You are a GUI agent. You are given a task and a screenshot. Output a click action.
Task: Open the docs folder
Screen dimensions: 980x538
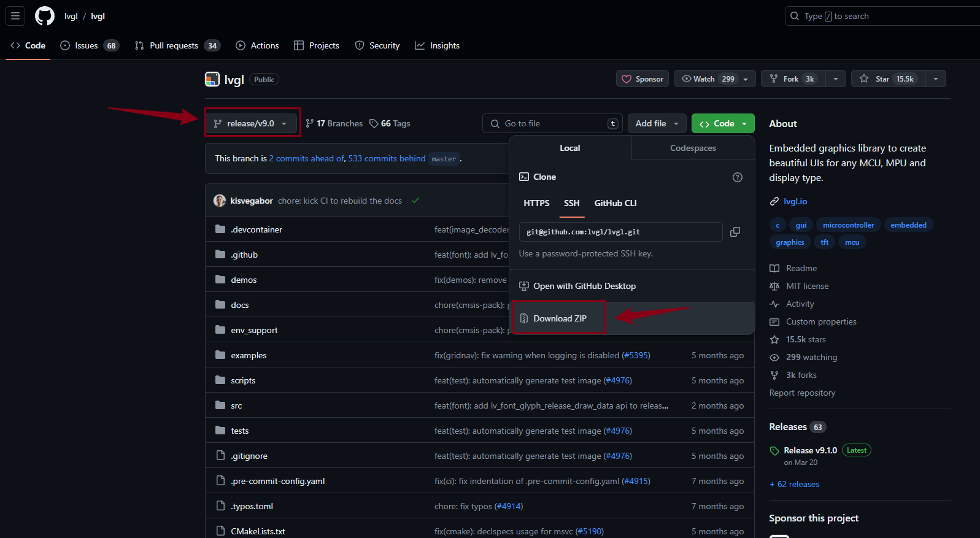240,305
